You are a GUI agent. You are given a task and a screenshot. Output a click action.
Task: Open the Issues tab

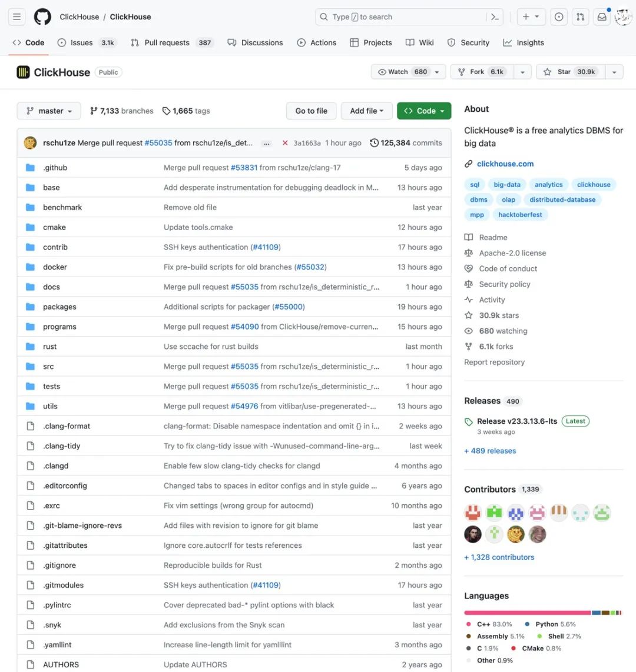click(x=87, y=43)
